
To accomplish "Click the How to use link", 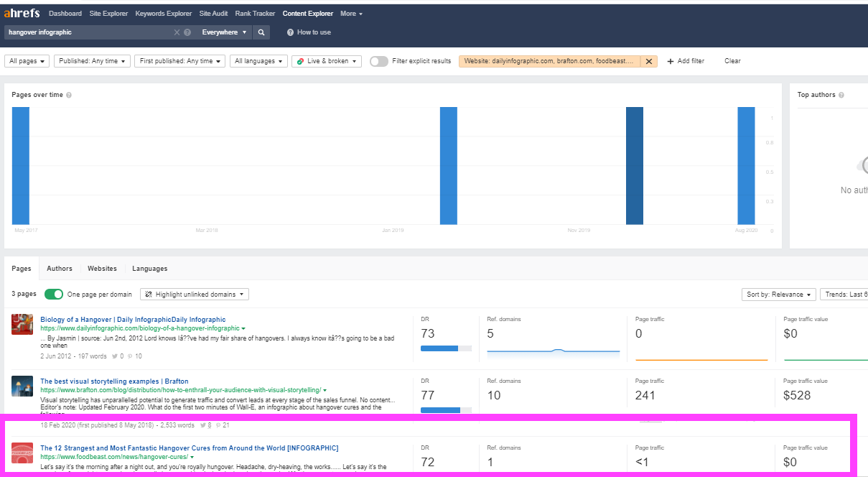I will pos(314,32).
